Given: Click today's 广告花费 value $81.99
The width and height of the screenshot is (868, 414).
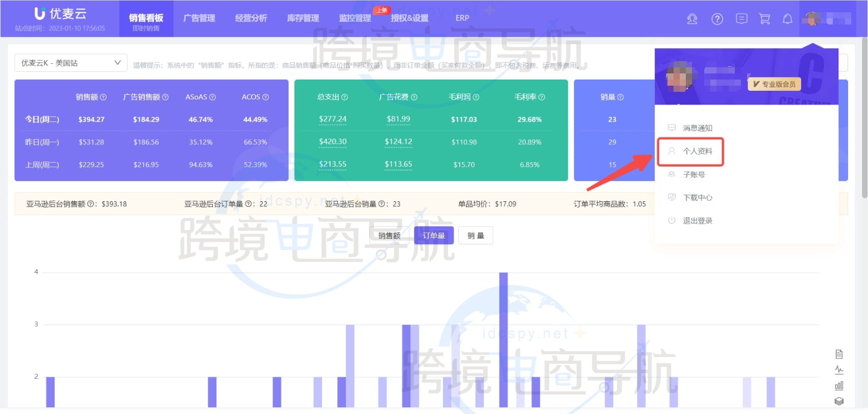Looking at the screenshot, I should point(399,119).
